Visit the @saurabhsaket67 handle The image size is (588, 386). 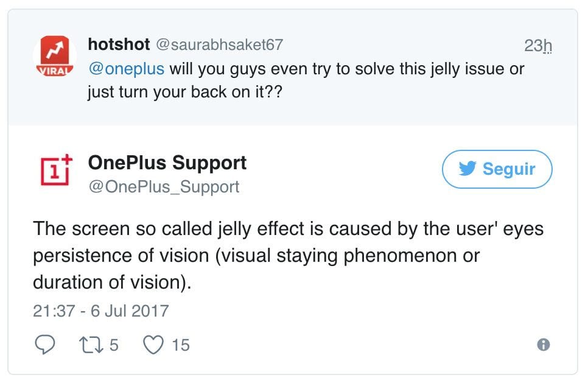(219, 45)
